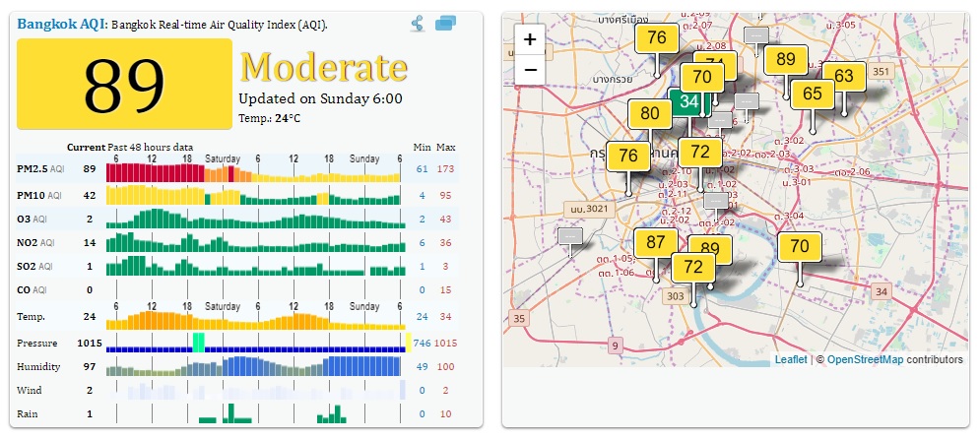The image size is (980, 440).
Task: Select the station marker showing 63
Action: click(x=843, y=77)
